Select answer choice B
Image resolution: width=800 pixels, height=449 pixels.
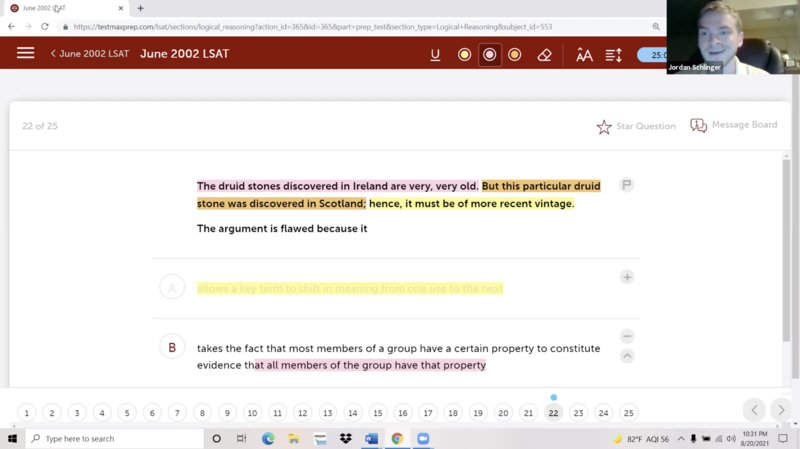click(x=172, y=347)
